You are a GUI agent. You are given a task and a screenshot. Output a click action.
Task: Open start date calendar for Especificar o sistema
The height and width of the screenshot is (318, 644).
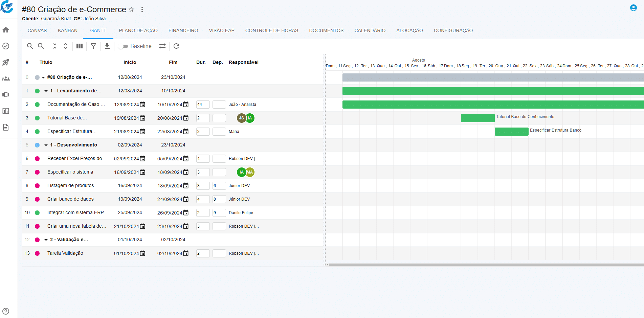coord(142,172)
